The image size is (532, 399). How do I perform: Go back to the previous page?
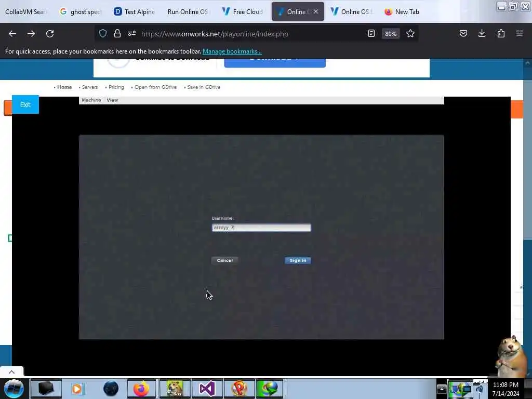pyautogui.click(x=12, y=34)
